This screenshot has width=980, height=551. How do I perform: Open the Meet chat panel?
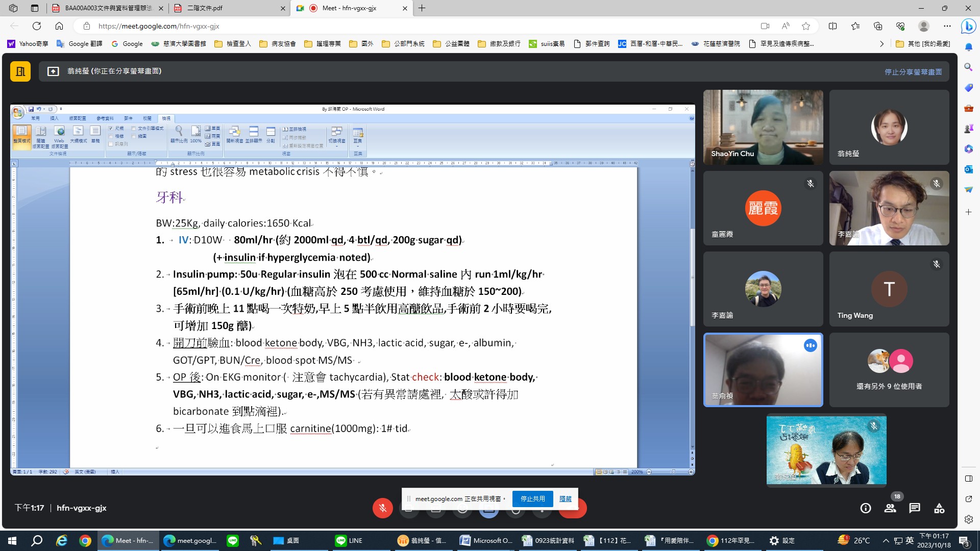(x=915, y=508)
